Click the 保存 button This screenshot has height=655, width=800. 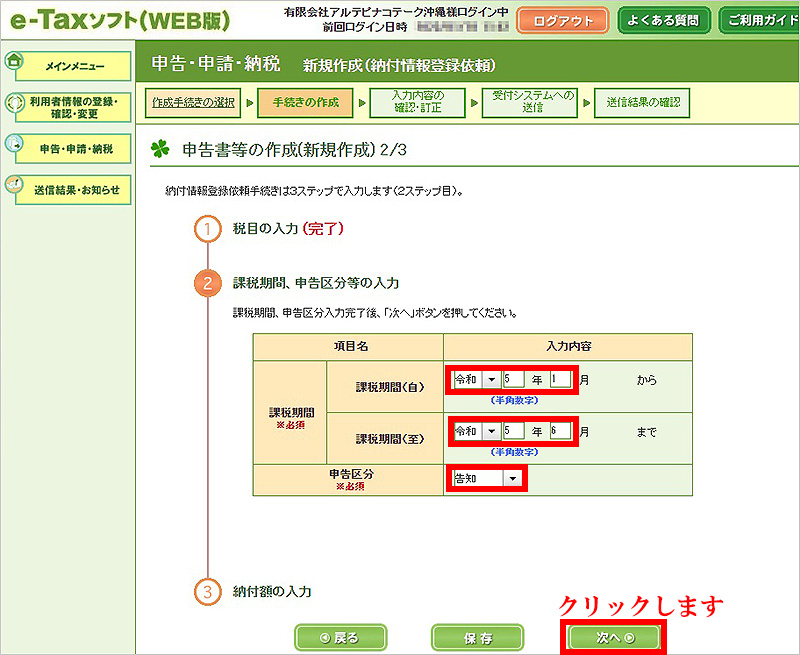[x=477, y=637]
